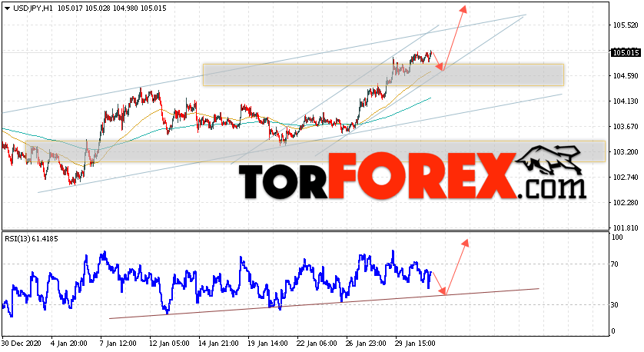
Task: Click price axis value 102.280
Action: click(x=625, y=203)
